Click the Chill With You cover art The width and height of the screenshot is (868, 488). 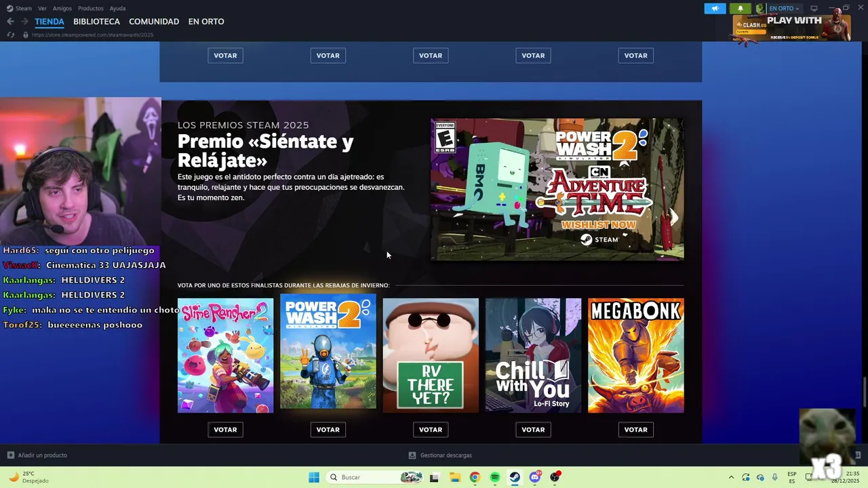[x=533, y=355]
